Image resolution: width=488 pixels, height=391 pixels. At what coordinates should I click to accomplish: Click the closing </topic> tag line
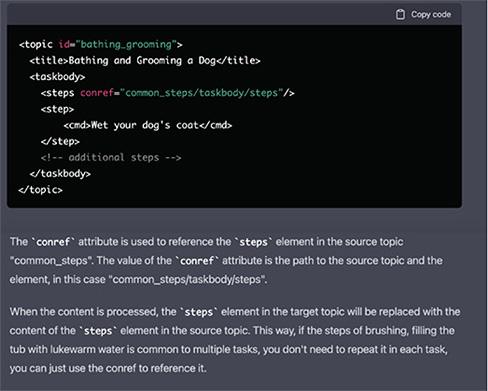(40, 190)
